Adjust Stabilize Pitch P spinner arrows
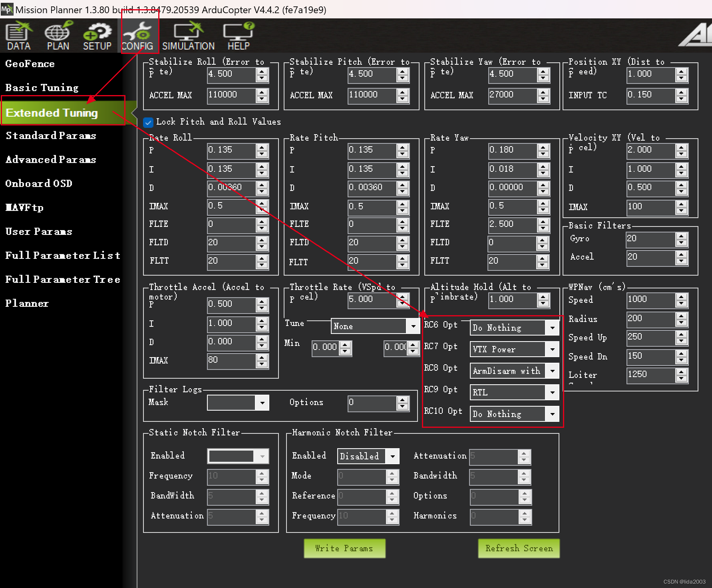Viewport: 712px width, 588px height. point(403,75)
